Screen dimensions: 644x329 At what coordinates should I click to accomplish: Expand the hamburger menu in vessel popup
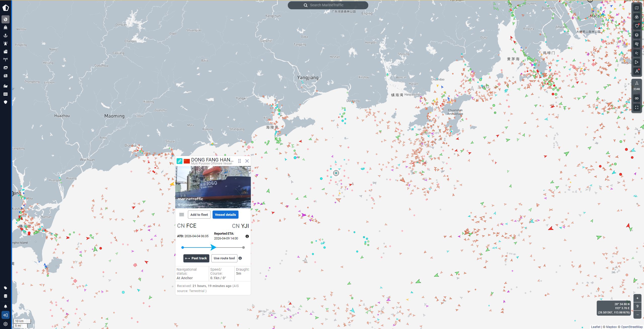tap(182, 215)
